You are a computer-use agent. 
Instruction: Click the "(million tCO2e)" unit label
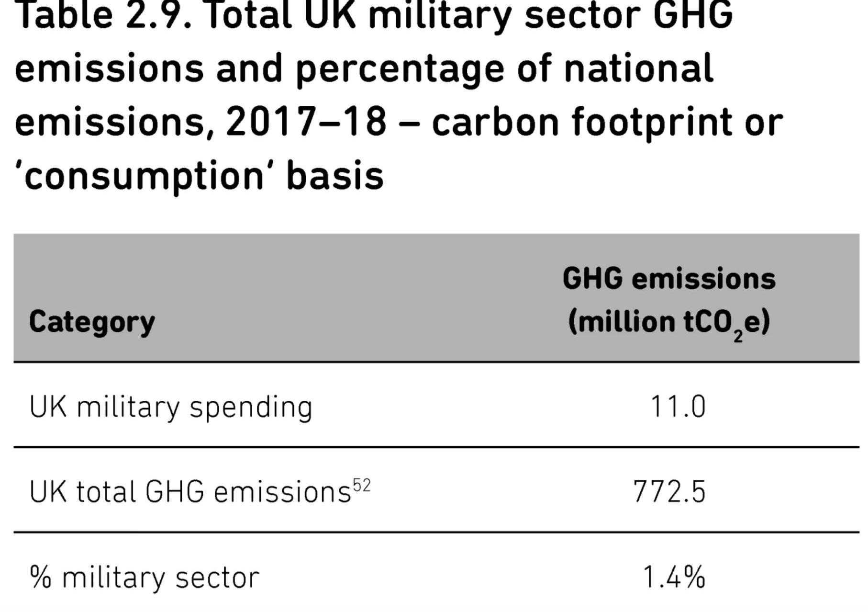point(668,322)
